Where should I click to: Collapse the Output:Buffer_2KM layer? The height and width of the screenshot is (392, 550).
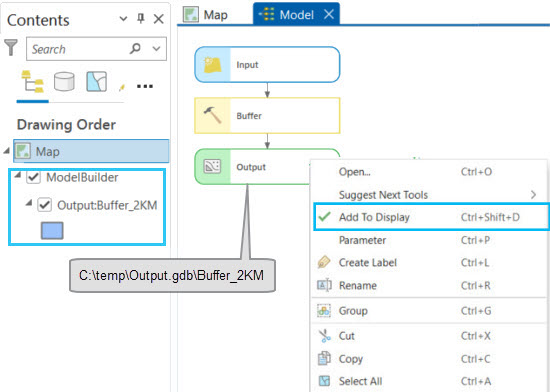point(29,202)
